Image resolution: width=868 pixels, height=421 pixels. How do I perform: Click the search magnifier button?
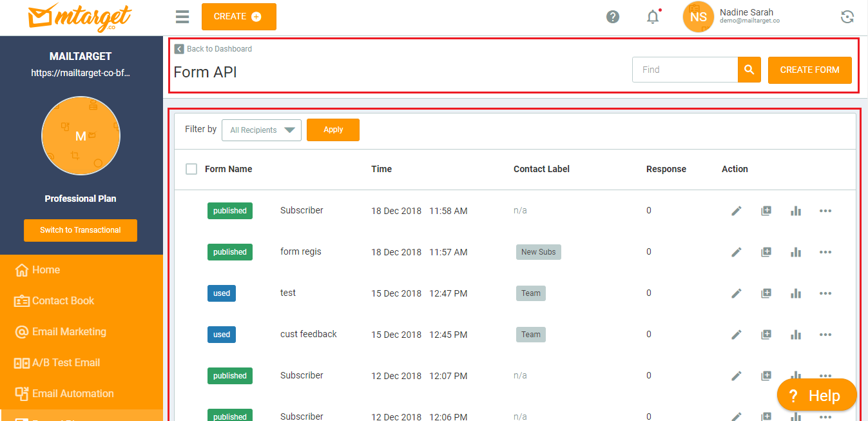pyautogui.click(x=749, y=70)
